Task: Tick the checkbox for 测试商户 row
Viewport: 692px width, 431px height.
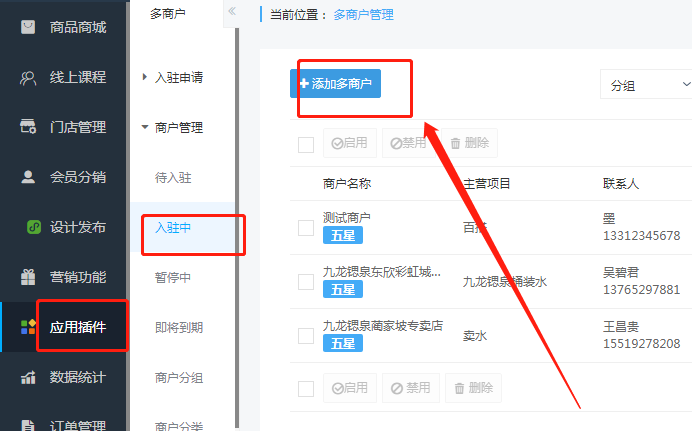Action: tap(306, 228)
